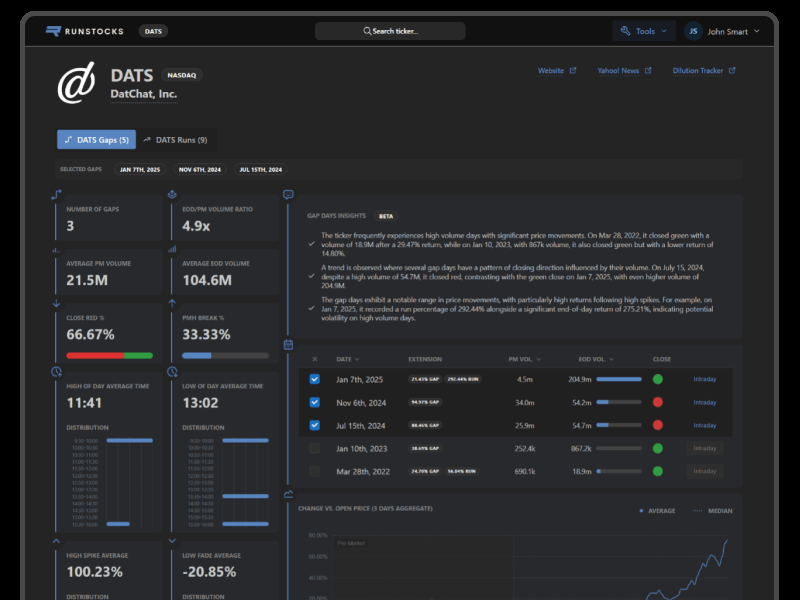Click the Tools wrench icon
800x600 pixels.
click(625, 31)
